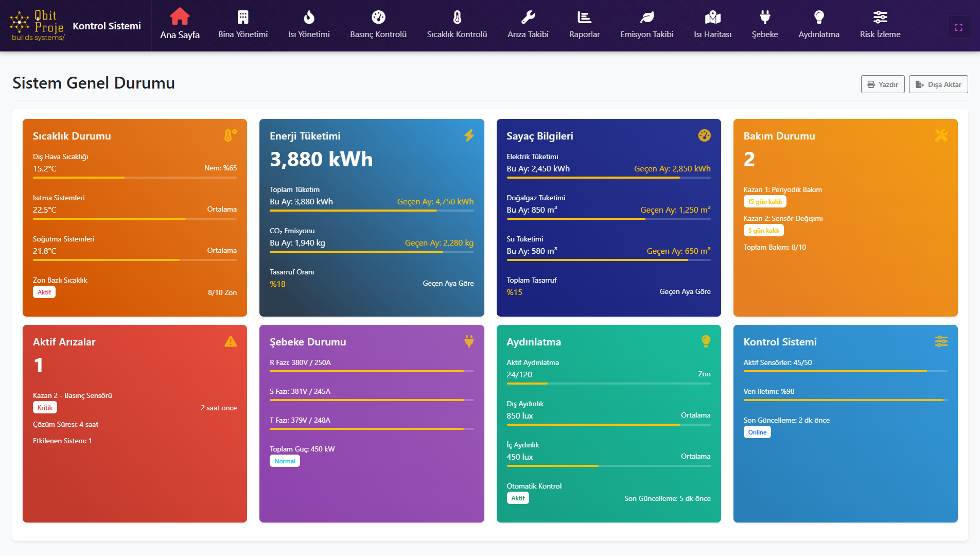Click the Dışa Aktar export button
Screen dimensions: 980x556
coord(938,84)
